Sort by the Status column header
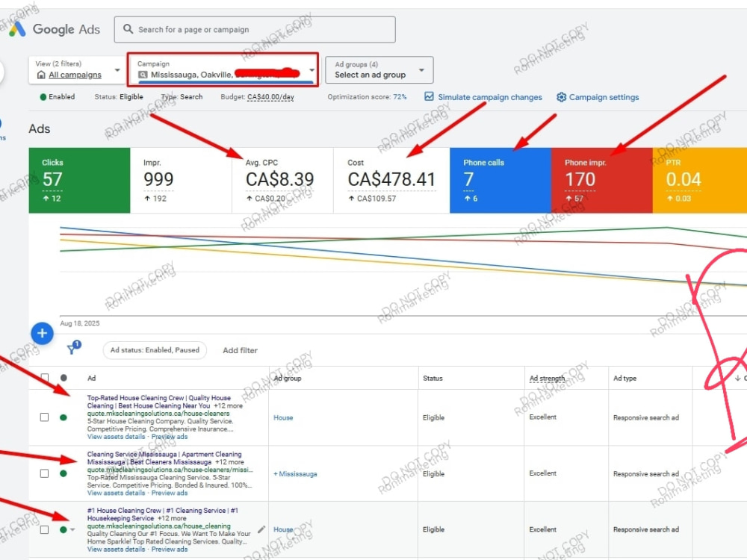747x560 pixels. point(433,378)
